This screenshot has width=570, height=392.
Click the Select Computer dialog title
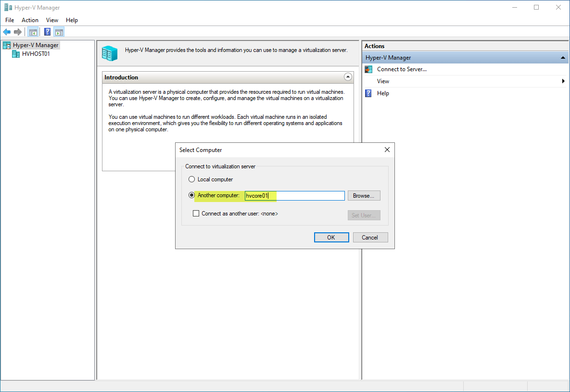pos(200,150)
